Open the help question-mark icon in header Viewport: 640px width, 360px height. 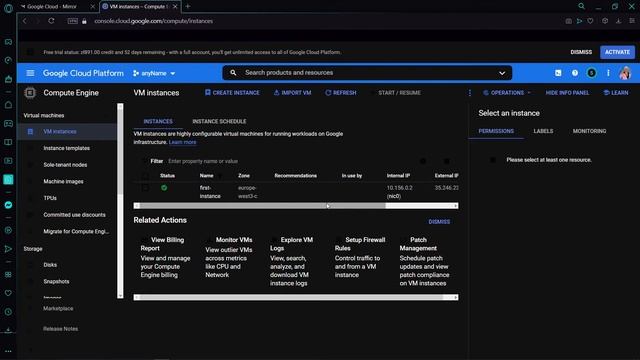pyautogui.click(x=575, y=73)
